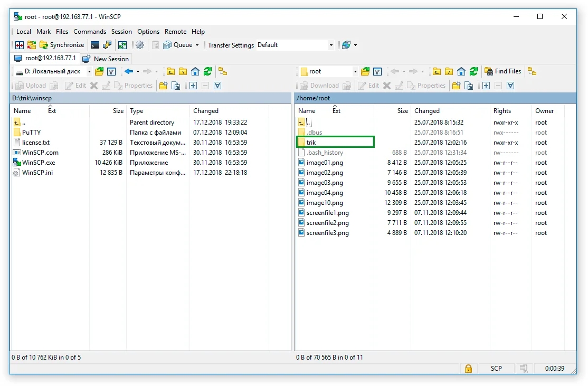This screenshot has height=386, width=588.
Task: Refresh the local panel
Action: click(207, 71)
